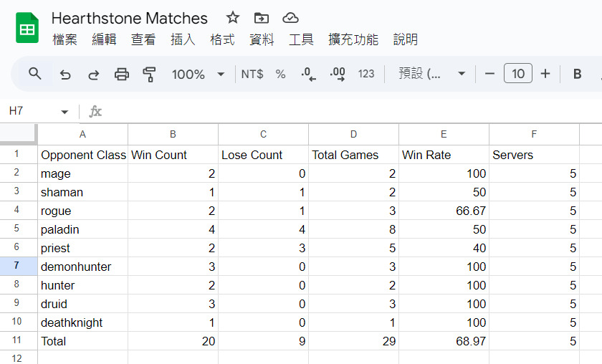Decrease font size with minus button
The image size is (602, 364).
489,74
